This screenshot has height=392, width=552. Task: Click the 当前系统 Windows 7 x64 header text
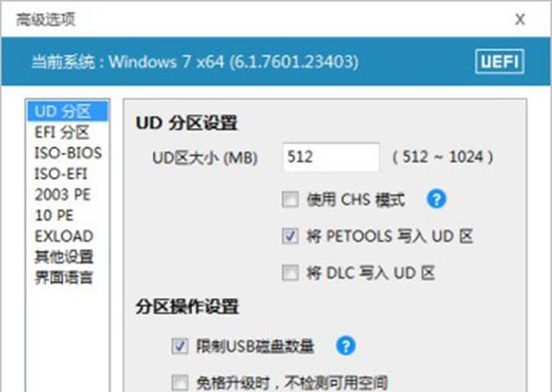tap(195, 62)
